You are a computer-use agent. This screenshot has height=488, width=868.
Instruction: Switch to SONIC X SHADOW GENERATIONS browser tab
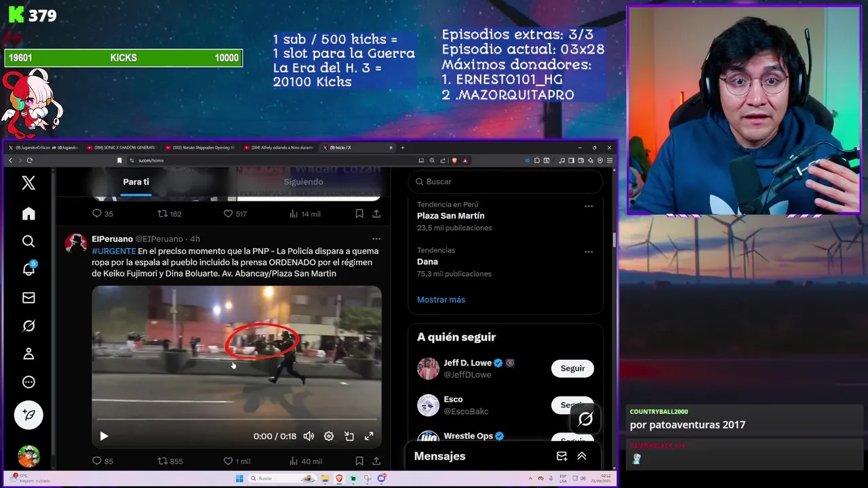point(122,147)
